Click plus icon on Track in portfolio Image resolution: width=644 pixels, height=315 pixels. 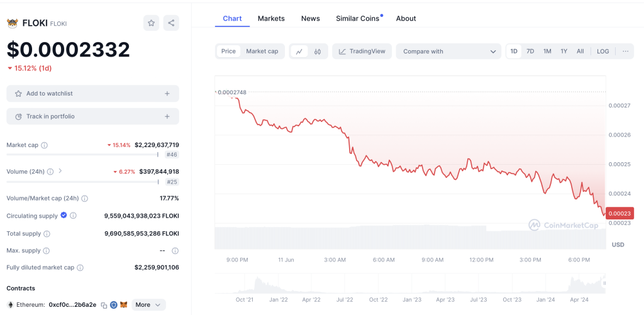[x=167, y=117]
